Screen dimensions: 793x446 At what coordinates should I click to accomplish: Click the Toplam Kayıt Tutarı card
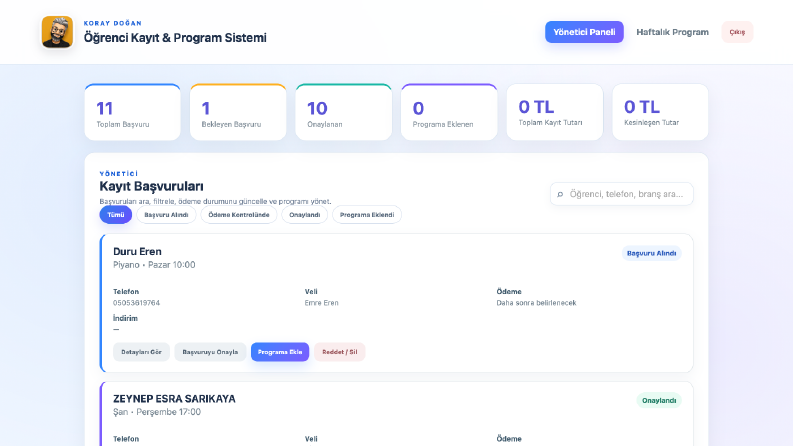point(555,112)
